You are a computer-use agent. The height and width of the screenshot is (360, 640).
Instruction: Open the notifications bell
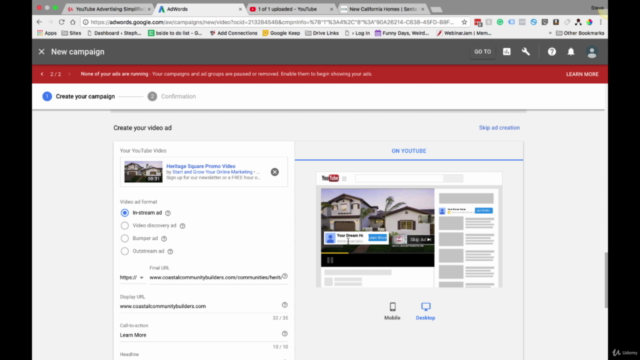coord(571,52)
